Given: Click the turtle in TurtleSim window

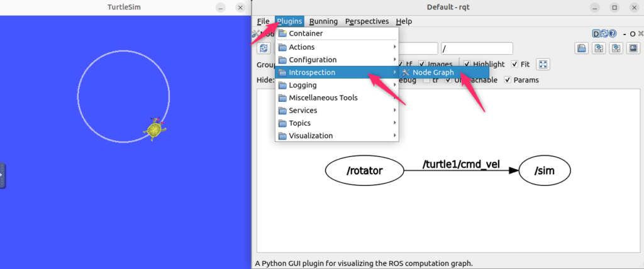Looking at the screenshot, I should tap(154, 129).
